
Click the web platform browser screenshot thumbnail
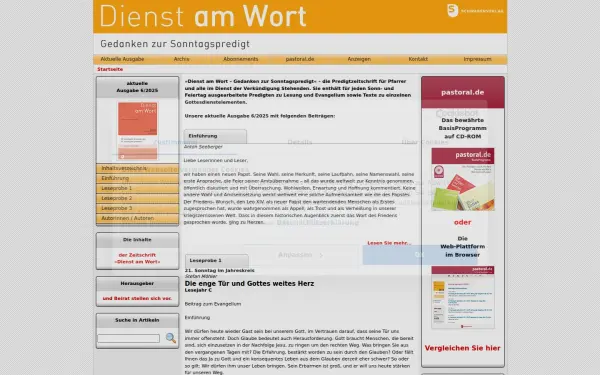pyautogui.click(x=463, y=297)
